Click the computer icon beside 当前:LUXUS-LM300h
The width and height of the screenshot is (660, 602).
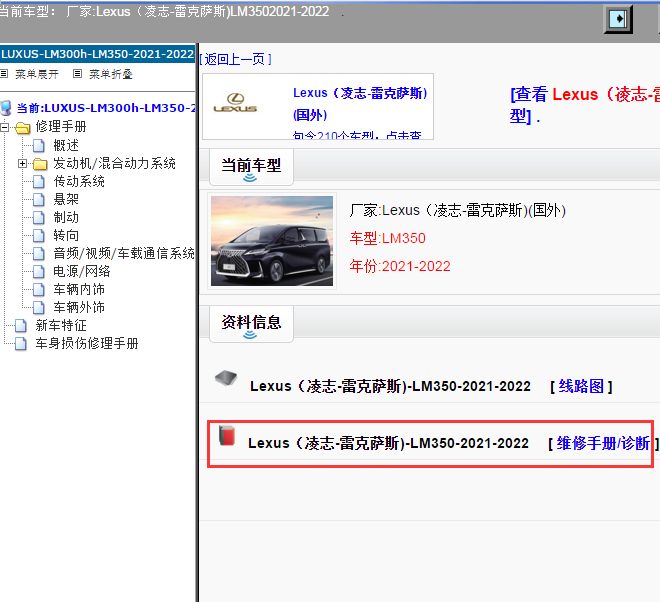coord(6,108)
